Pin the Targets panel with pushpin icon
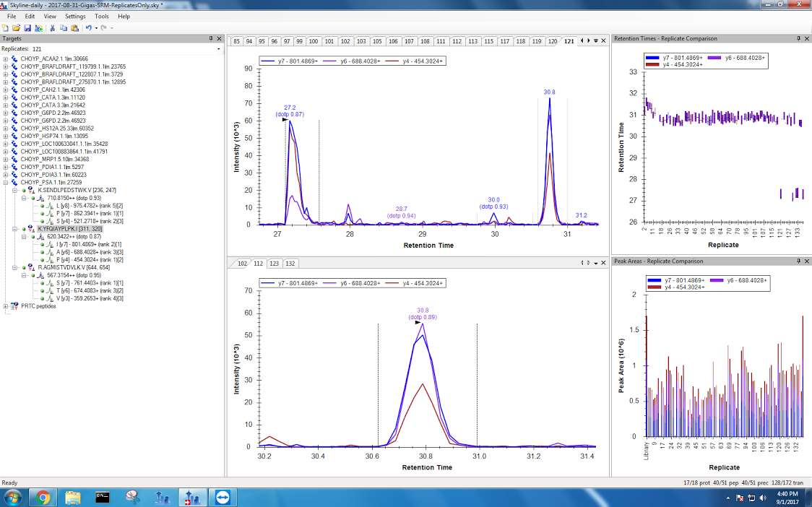 coord(211,38)
